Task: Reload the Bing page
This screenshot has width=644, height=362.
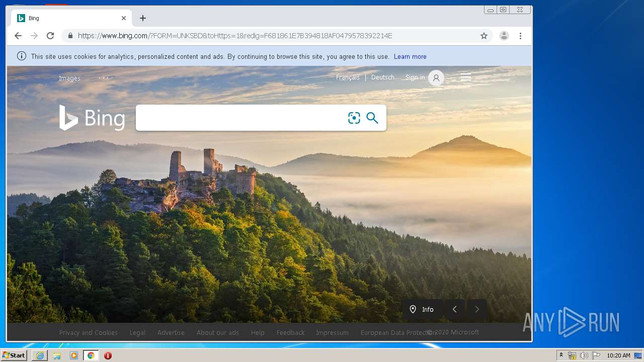Action: [x=50, y=36]
